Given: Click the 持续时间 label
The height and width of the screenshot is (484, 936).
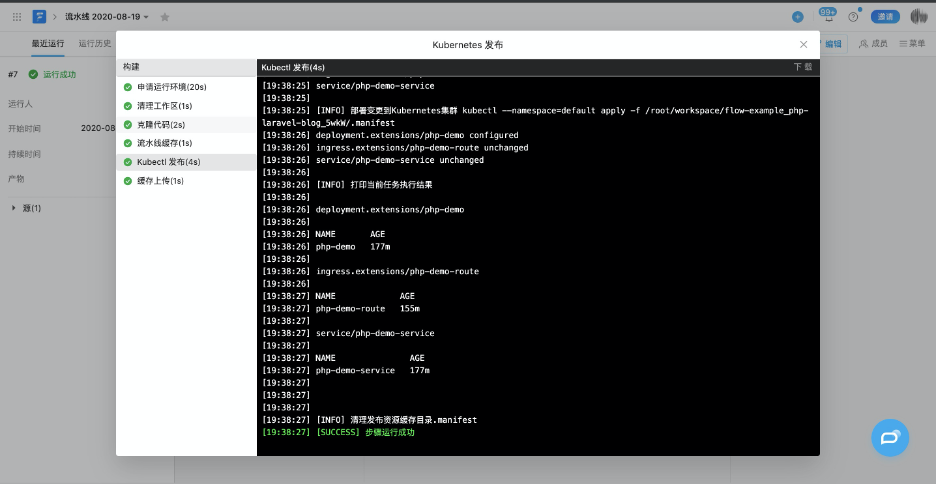Looking at the screenshot, I should 24,154.
